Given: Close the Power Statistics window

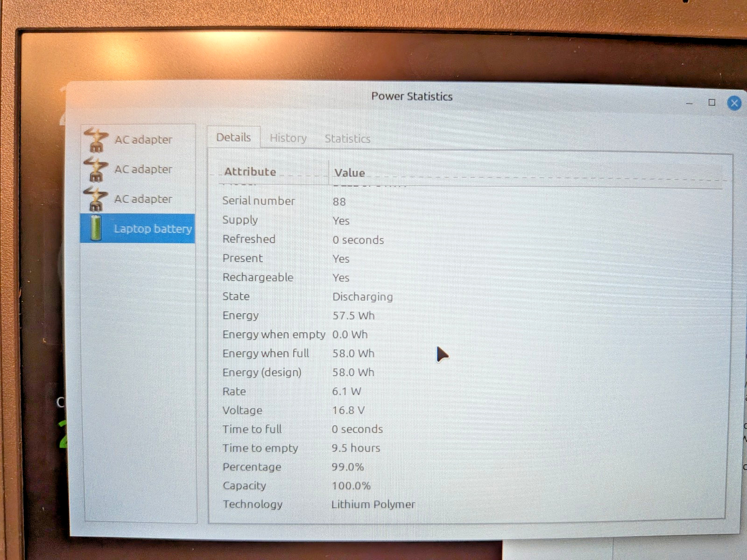Looking at the screenshot, I should tap(734, 103).
